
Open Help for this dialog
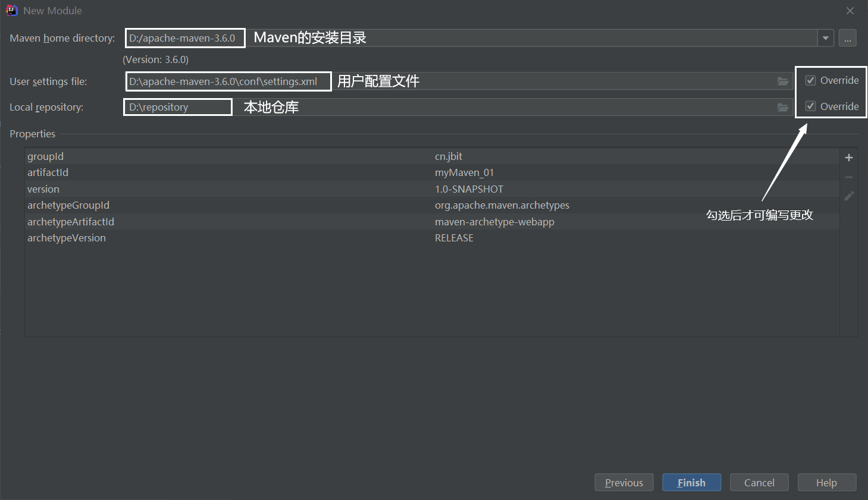click(826, 483)
